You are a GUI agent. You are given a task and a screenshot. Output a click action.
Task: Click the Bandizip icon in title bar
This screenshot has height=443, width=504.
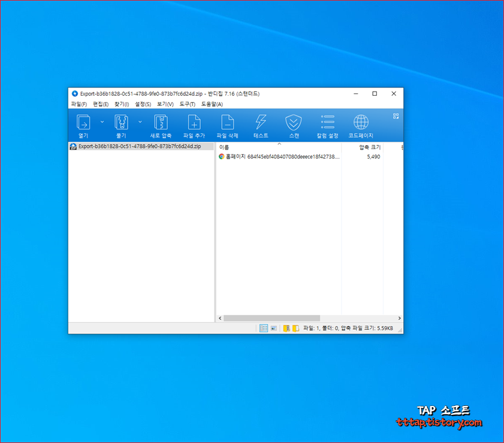75,93
